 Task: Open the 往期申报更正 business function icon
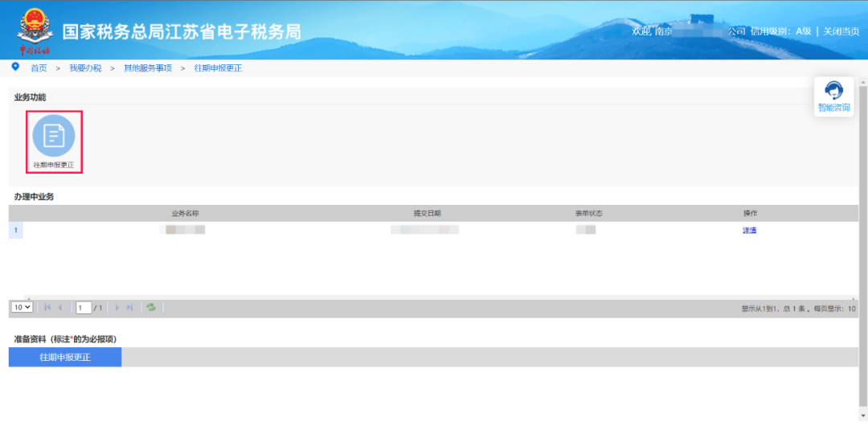pyautogui.click(x=54, y=141)
